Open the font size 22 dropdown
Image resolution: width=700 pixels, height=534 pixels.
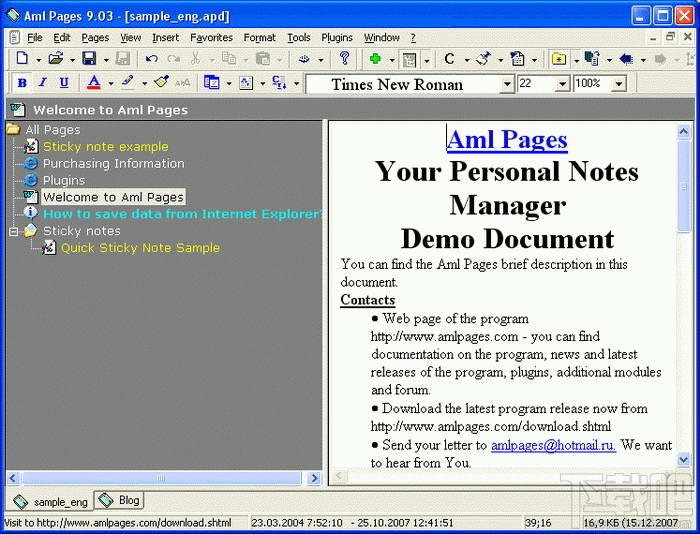coord(562,84)
